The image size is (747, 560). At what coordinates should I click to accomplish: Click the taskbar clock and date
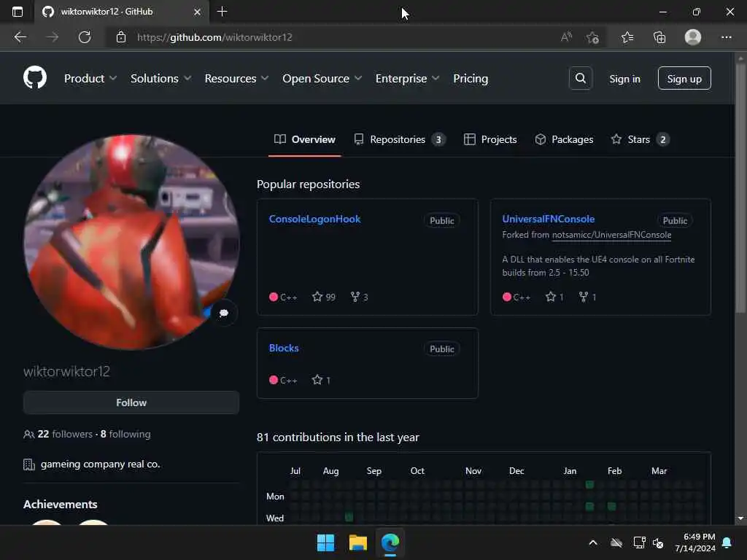pyautogui.click(x=695, y=542)
